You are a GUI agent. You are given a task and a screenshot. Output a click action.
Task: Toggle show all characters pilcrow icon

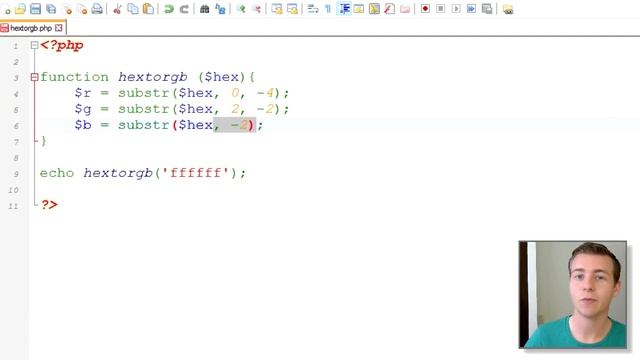pyautogui.click(x=328, y=9)
